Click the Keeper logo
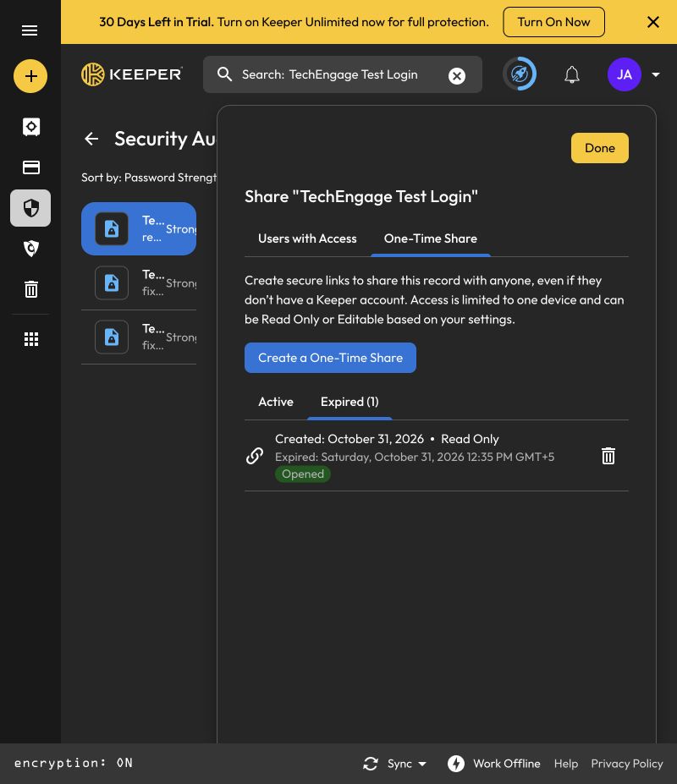 (x=132, y=74)
